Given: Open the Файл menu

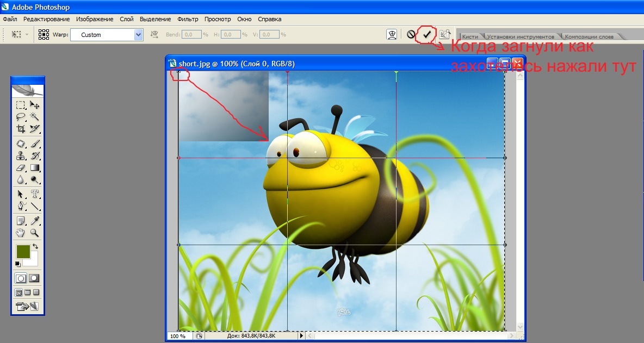Looking at the screenshot, I should click(x=10, y=19).
